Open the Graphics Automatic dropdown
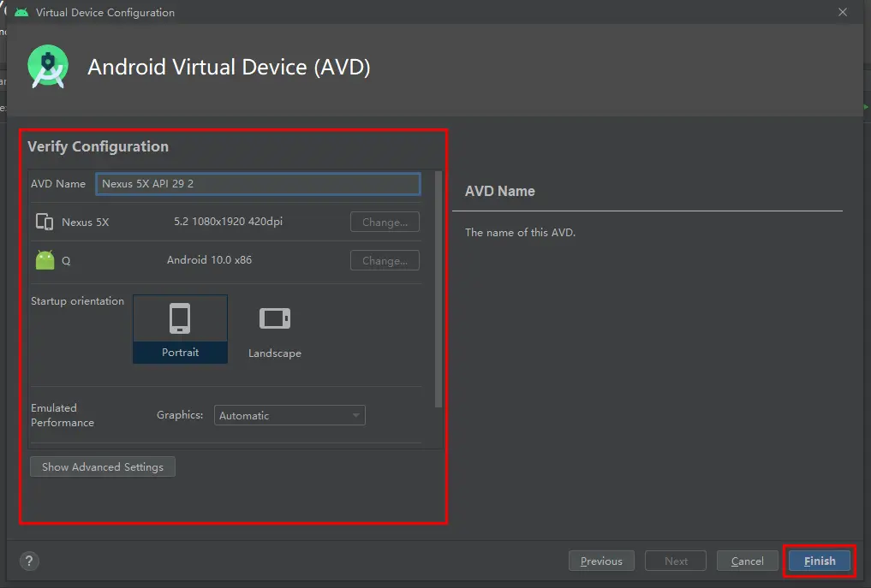Image resolution: width=871 pixels, height=588 pixels. pyautogui.click(x=289, y=415)
